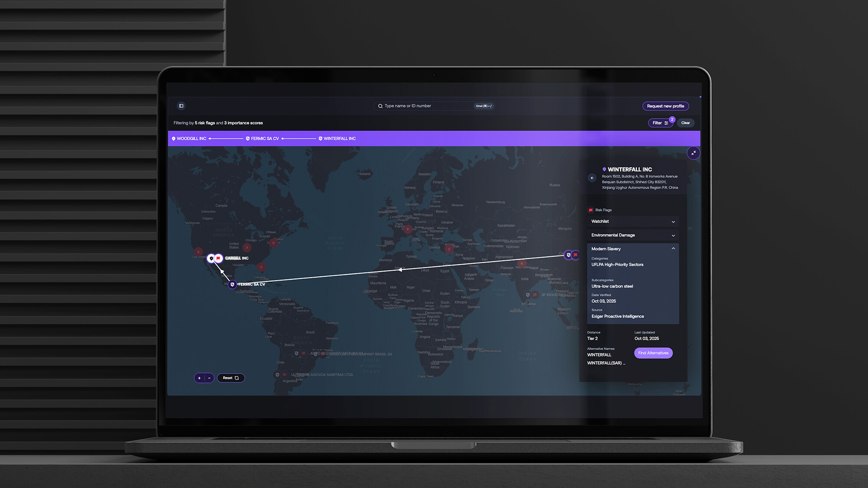
Task: Click the FERMIC SA CV shield icon in purple bar
Action: pyautogui.click(x=248, y=139)
